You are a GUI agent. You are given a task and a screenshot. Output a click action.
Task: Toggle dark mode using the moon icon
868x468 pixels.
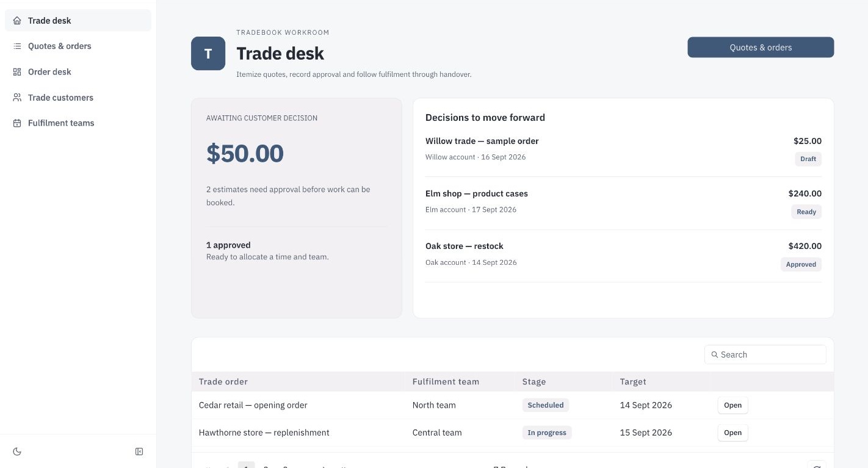pos(17,452)
